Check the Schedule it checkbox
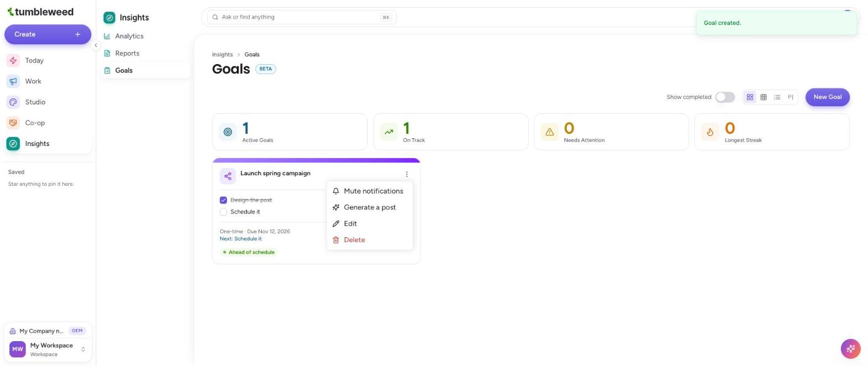868x366 pixels. 223,212
